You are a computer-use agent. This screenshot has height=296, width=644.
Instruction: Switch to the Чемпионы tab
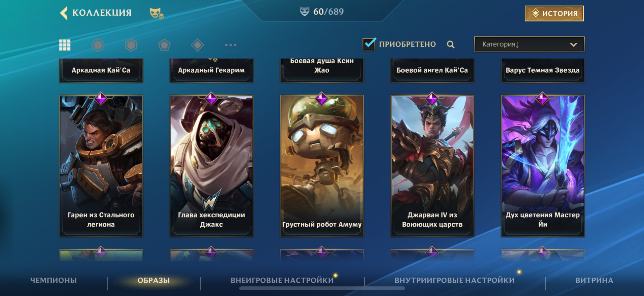tap(54, 280)
